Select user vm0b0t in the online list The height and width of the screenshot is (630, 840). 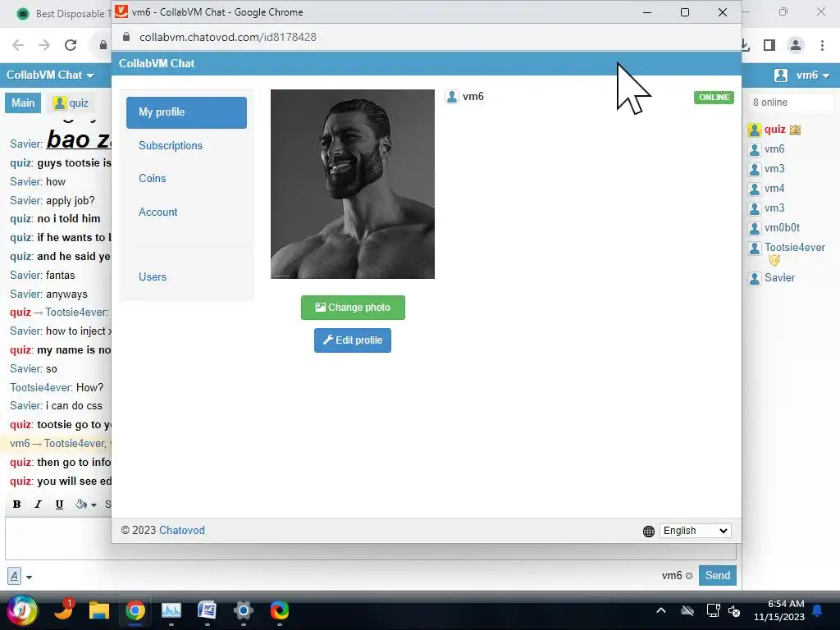pos(782,228)
